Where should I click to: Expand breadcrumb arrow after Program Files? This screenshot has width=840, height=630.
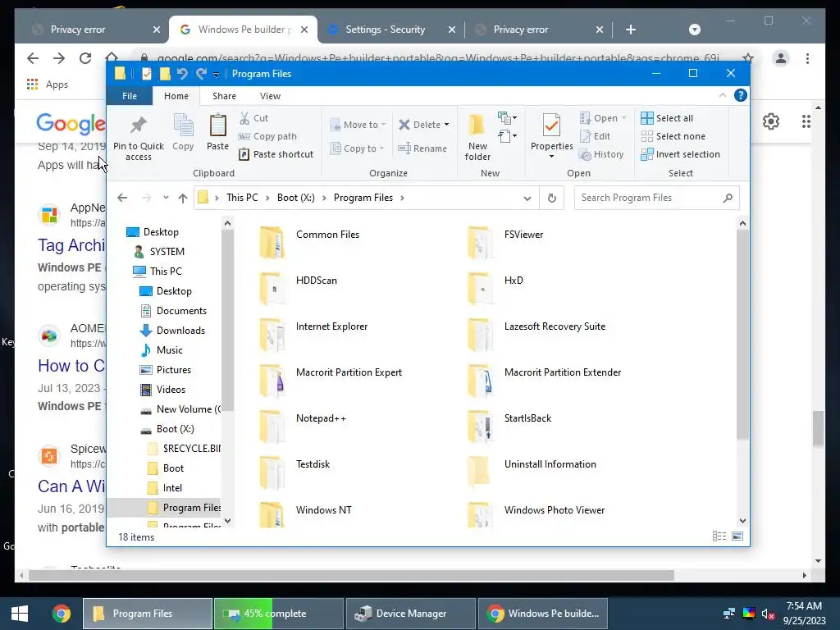[402, 198]
